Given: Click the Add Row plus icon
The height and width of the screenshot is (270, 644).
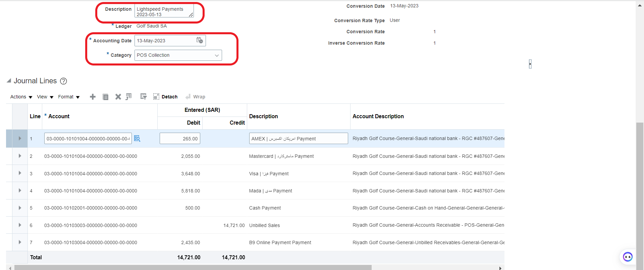Looking at the screenshot, I should [x=93, y=97].
